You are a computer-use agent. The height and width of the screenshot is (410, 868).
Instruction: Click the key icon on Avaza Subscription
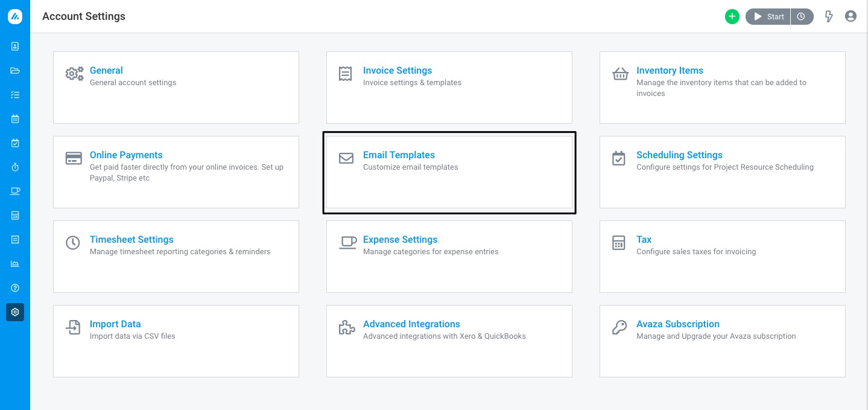pos(619,327)
